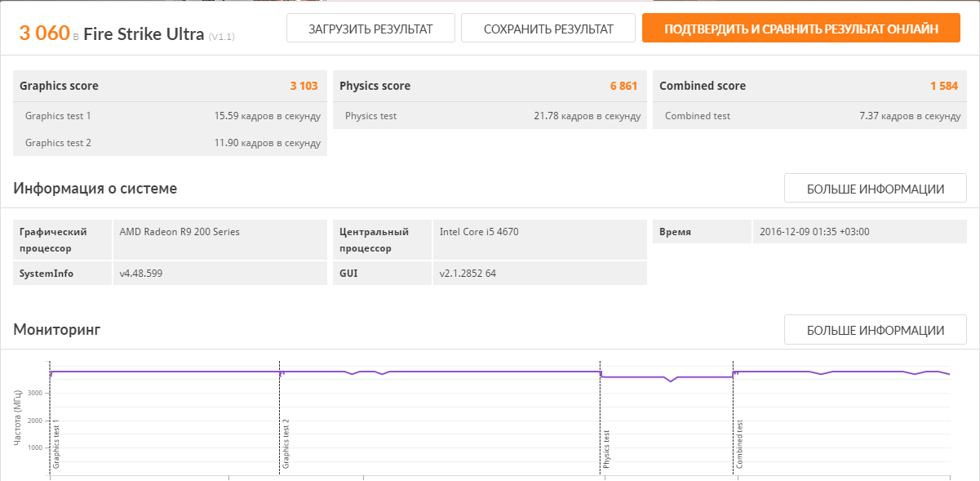Click the Physics test result row

point(490,116)
